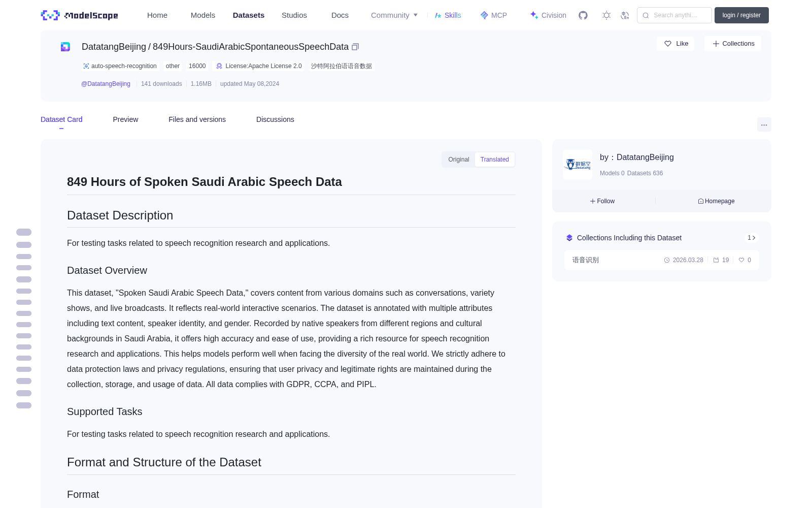The height and width of the screenshot is (508, 812).
Task: Open the GitHub icon link
Action: (583, 15)
